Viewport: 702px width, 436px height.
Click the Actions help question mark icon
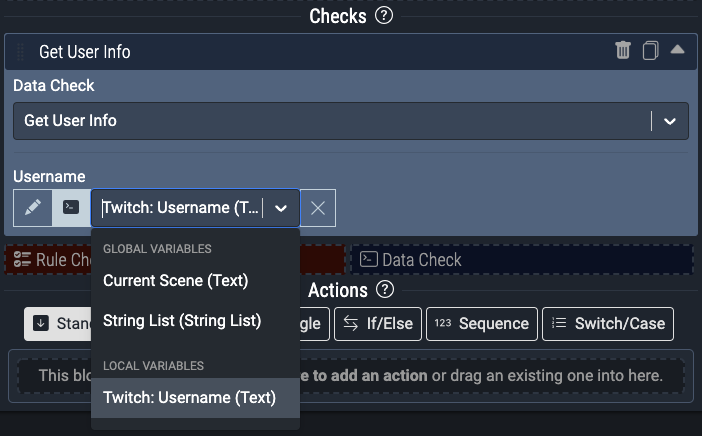click(x=385, y=290)
